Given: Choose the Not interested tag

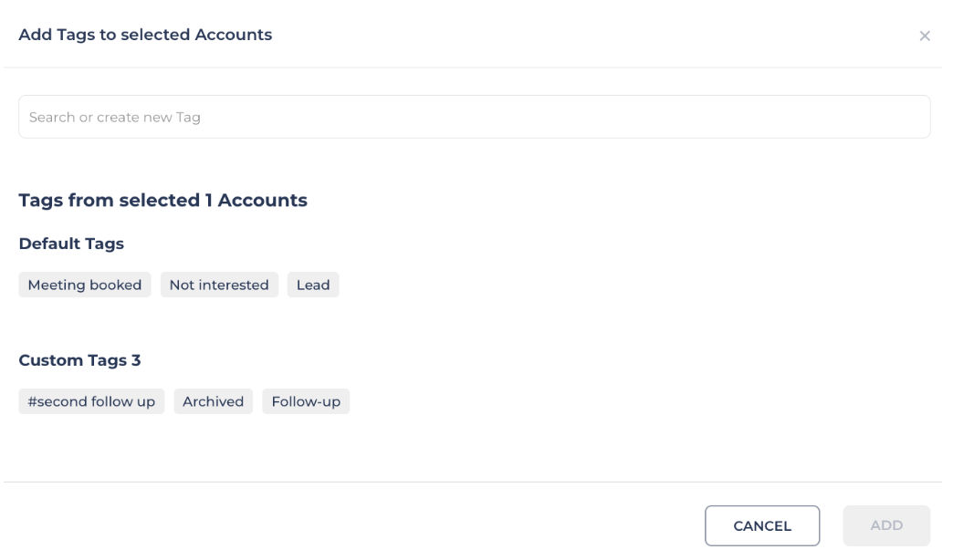Looking at the screenshot, I should pos(219,285).
